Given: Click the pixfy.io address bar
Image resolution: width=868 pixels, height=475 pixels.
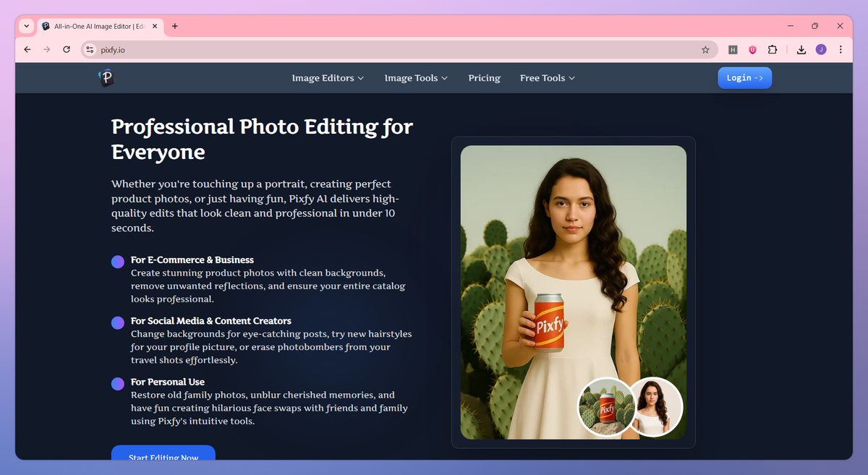Looking at the screenshot, I should [398, 50].
